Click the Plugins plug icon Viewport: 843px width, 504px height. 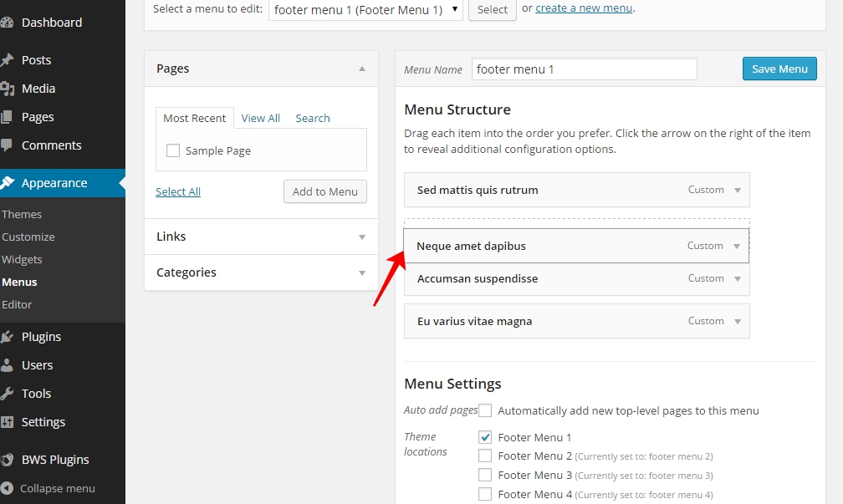(7, 337)
